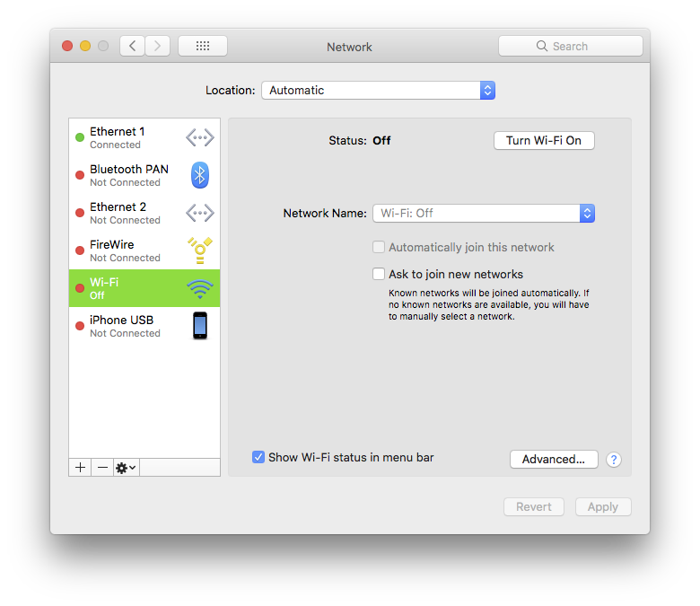Open the help question mark button
This screenshot has height=606, width=700.
(x=614, y=460)
